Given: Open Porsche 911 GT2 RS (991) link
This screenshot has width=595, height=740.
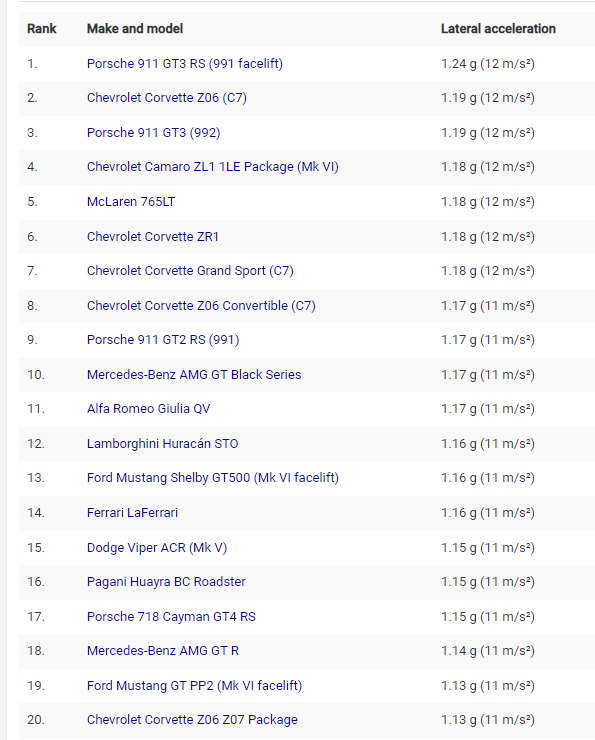Looking at the screenshot, I should 163,340.
